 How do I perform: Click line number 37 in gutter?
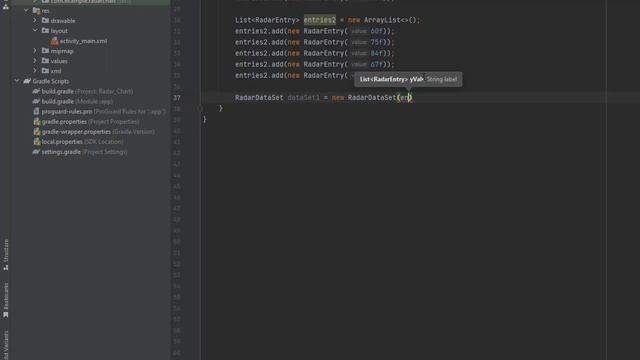177,98
